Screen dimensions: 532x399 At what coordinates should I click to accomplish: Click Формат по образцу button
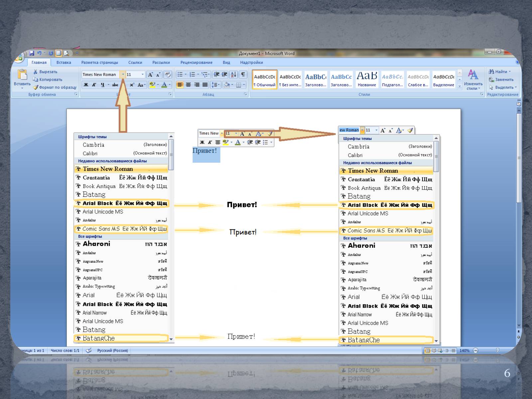[55, 87]
